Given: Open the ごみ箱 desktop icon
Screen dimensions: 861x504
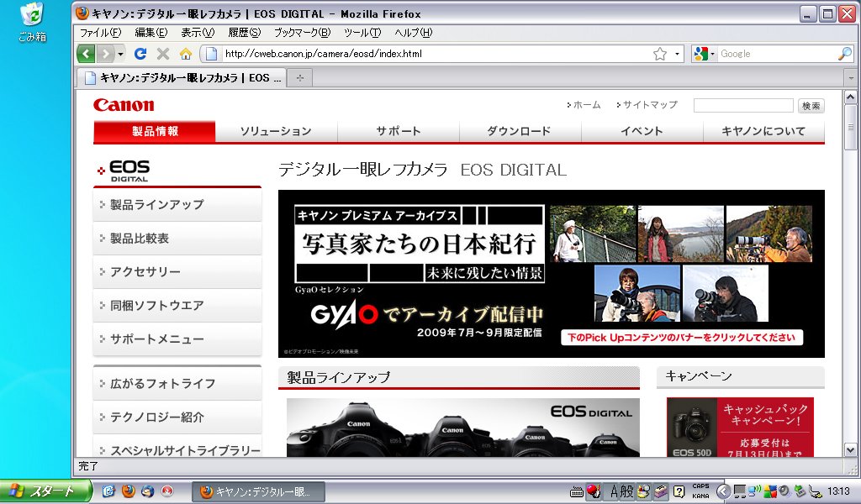Looking at the screenshot, I should (32, 22).
